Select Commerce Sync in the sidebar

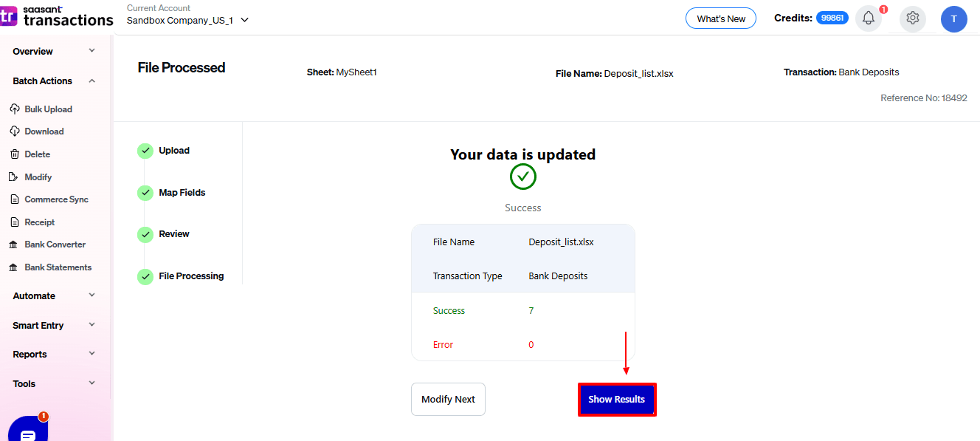pyautogui.click(x=56, y=199)
